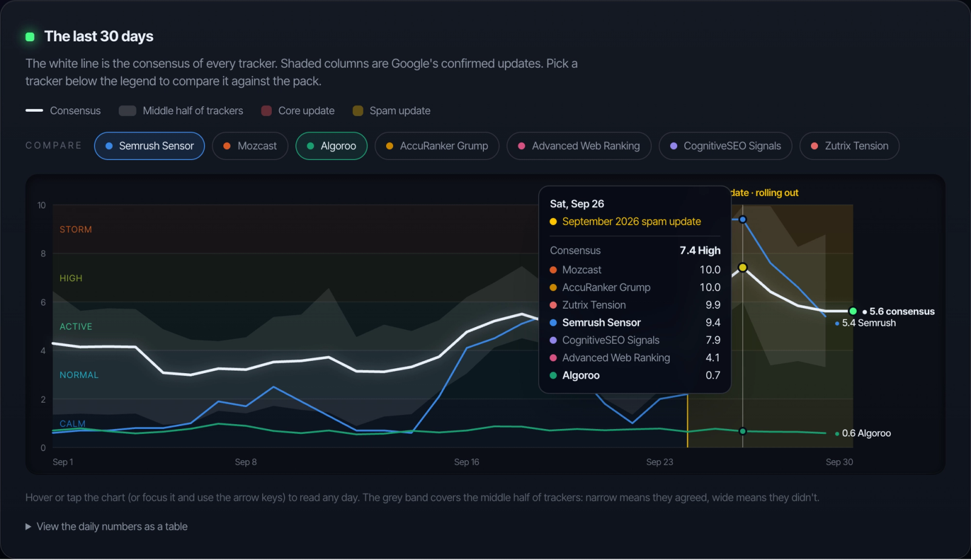Click the 'Sep 8' axis label

click(246, 462)
